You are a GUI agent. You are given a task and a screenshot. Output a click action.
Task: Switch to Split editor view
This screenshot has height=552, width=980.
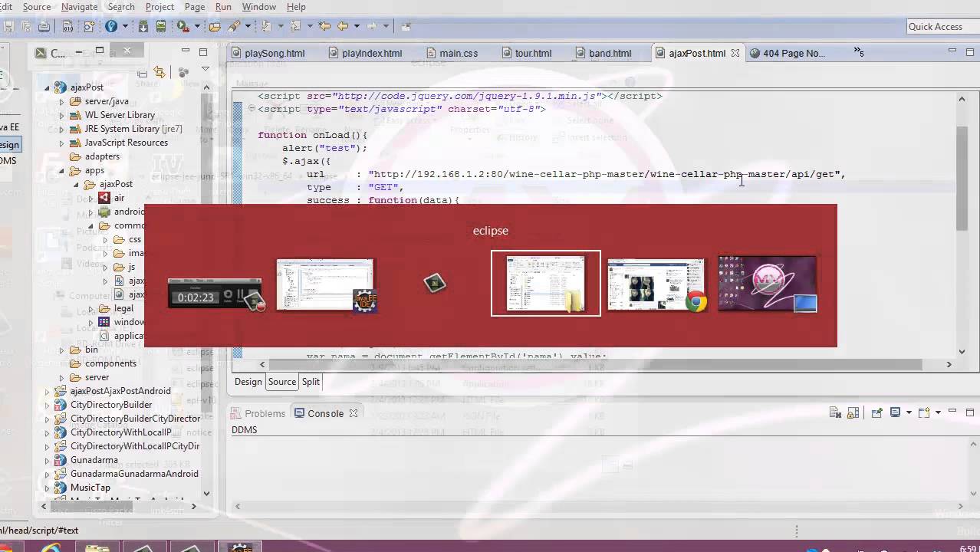[311, 382]
